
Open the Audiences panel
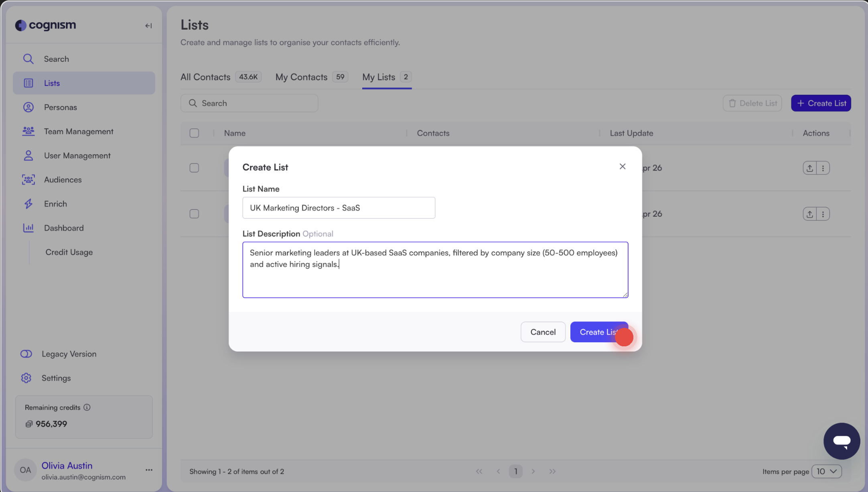[x=63, y=179]
